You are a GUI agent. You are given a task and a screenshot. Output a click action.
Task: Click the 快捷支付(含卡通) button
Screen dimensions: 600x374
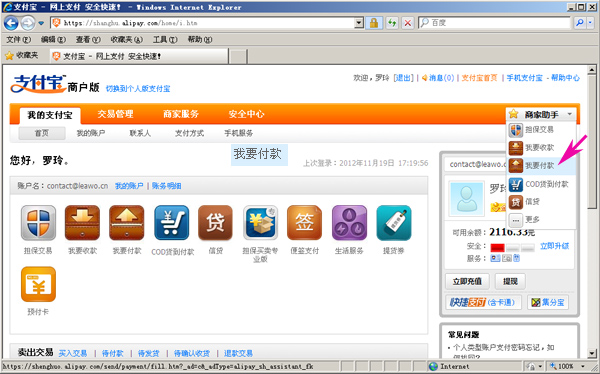pyautogui.click(x=483, y=302)
